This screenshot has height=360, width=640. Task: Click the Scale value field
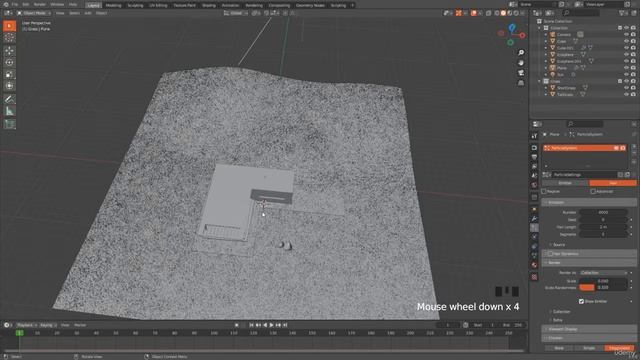coord(603,281)
